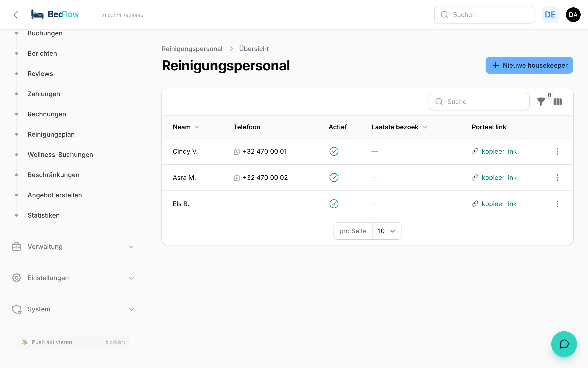The height and width of the screenshot is (368, 588).
Task: Expand the System sidebar section
Action: point(73,309)
